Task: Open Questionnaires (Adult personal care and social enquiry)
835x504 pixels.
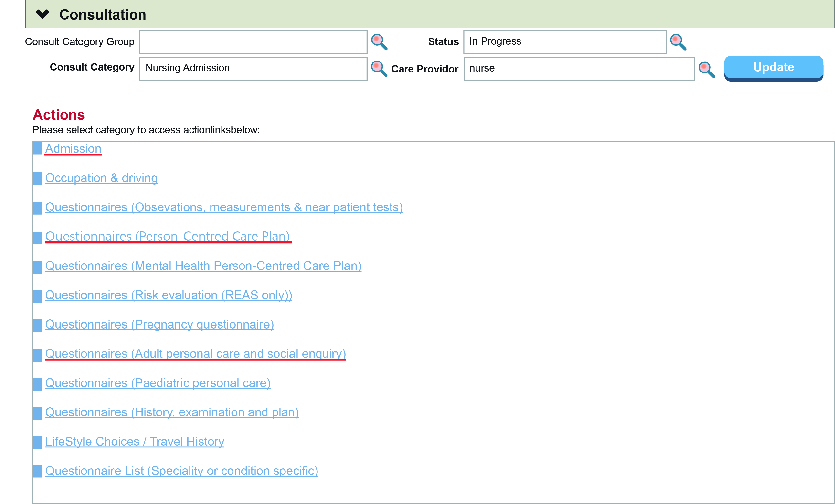Action: [195, 353]
